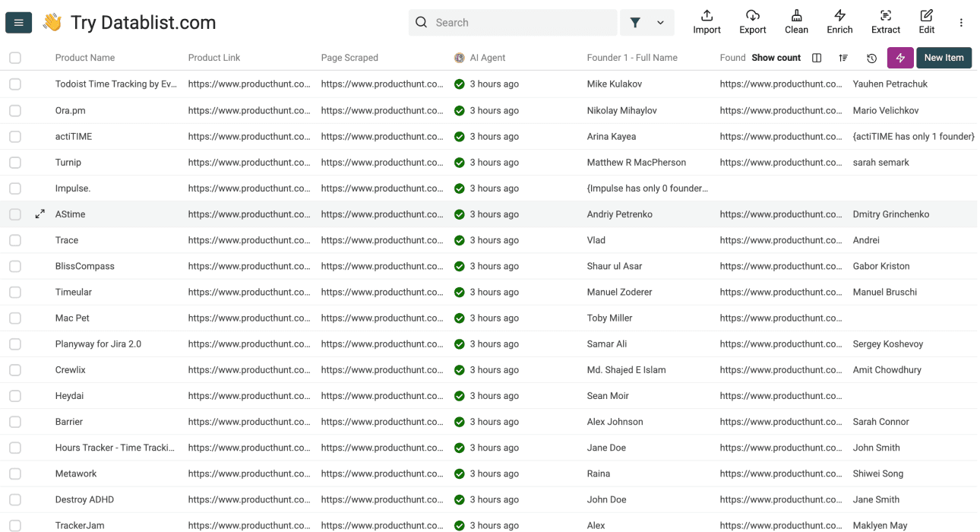Open the three-dot overflow menu
Viewport: 980px width, 532px height.
(962, 23)
